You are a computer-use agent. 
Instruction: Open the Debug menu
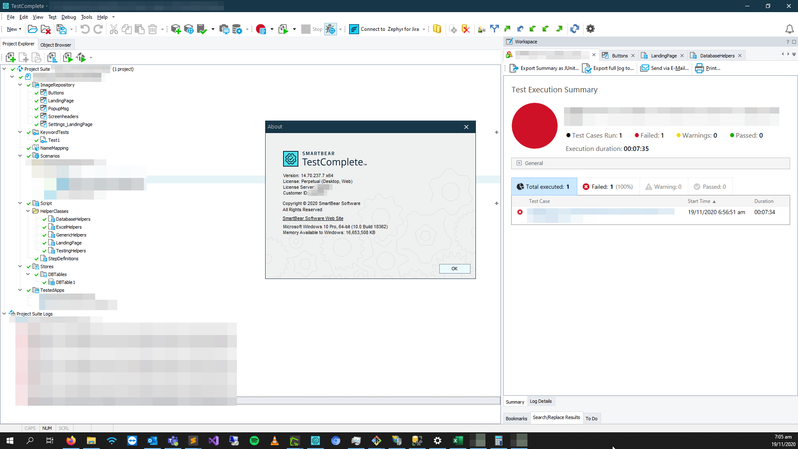click(x=68, y=17)
